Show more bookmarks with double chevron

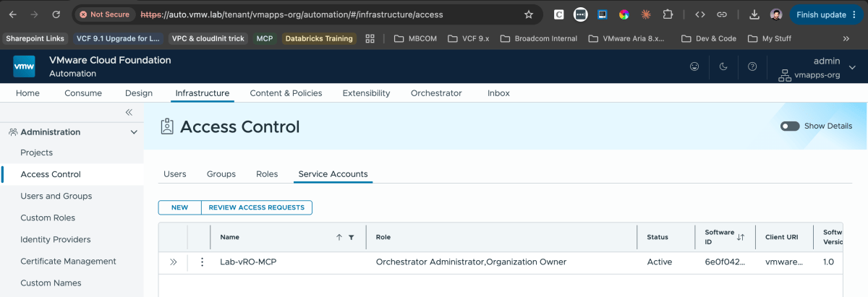(x=846, y=38)
